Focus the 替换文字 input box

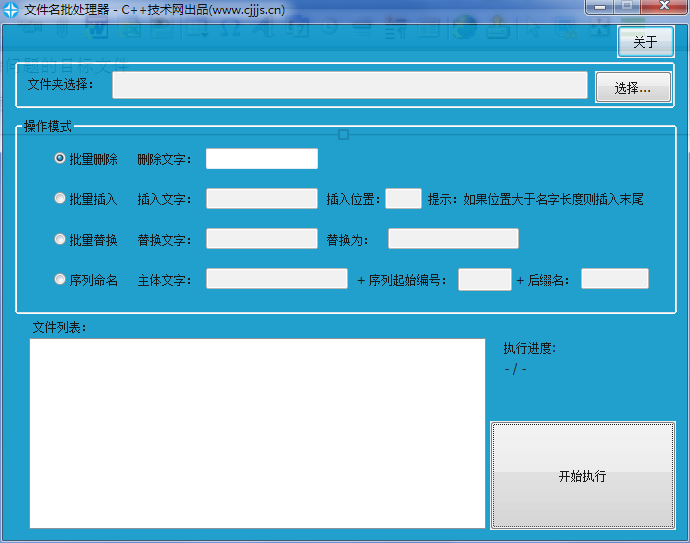click(262, 238)
